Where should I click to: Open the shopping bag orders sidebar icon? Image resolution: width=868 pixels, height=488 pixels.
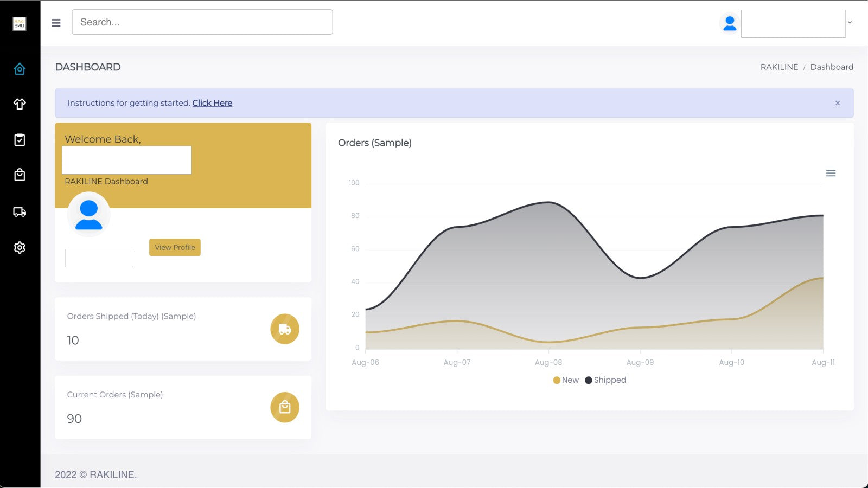coord(20,175)
